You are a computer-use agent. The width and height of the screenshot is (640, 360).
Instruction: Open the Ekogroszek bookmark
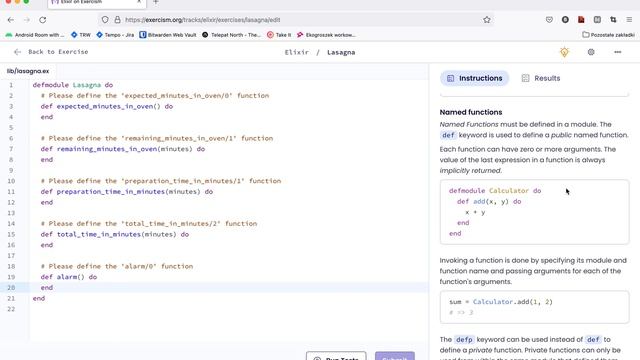click(x=326, y=35)
